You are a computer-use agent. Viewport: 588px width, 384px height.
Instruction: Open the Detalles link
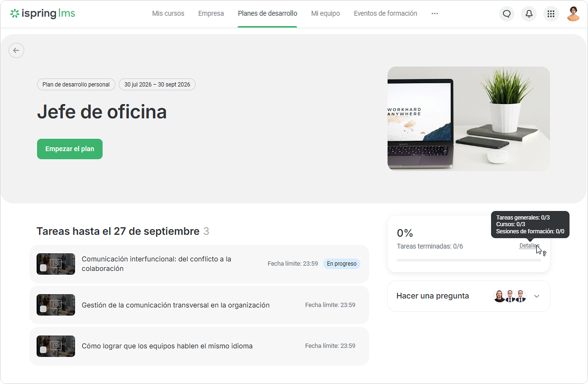click(x=529, y=246)
